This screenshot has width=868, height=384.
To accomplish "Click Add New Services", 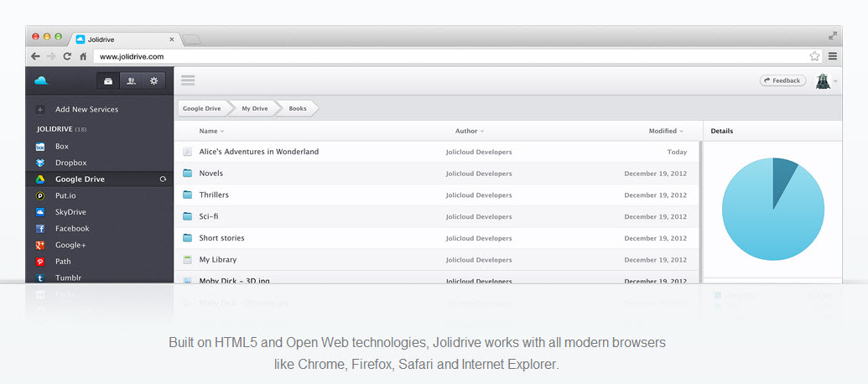I will 87,110.
